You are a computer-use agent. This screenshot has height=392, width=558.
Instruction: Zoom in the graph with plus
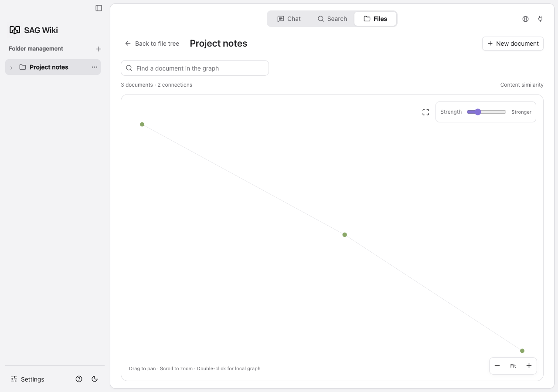[529, 366]
